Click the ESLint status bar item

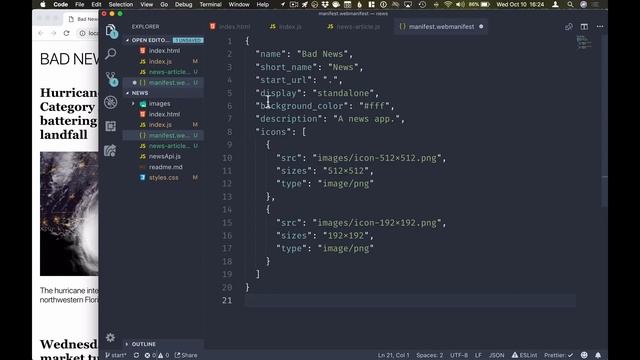point(524,355)
